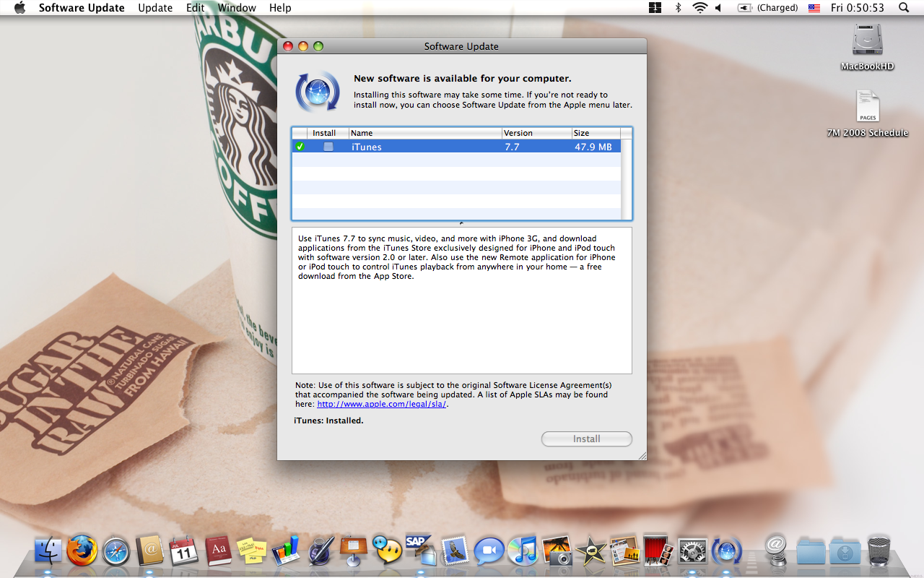Open iChat video bubble in Dock
924x578 pixels.
click(489, 551)
